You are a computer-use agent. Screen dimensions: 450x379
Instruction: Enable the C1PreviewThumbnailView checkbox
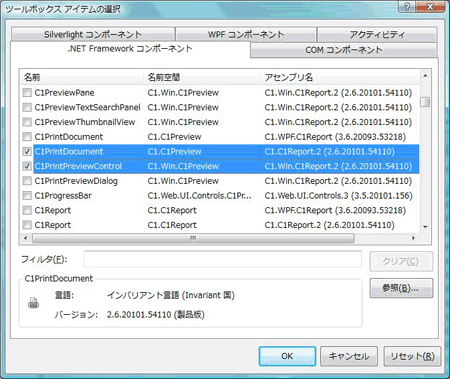pyautogui.click(x=27, y=122)
